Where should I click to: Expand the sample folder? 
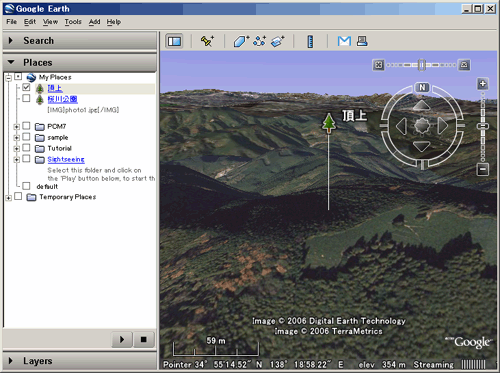17,138
